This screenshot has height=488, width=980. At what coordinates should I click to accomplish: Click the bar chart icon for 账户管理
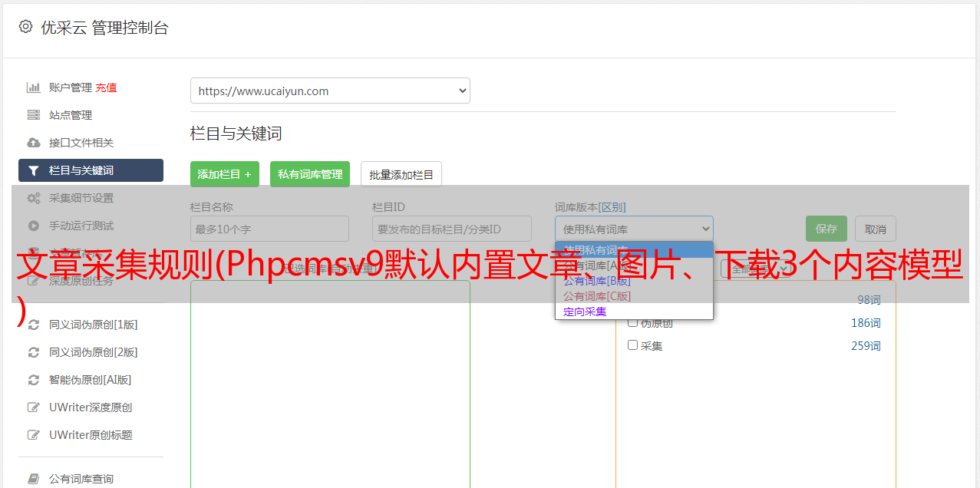tap(33, 87)
